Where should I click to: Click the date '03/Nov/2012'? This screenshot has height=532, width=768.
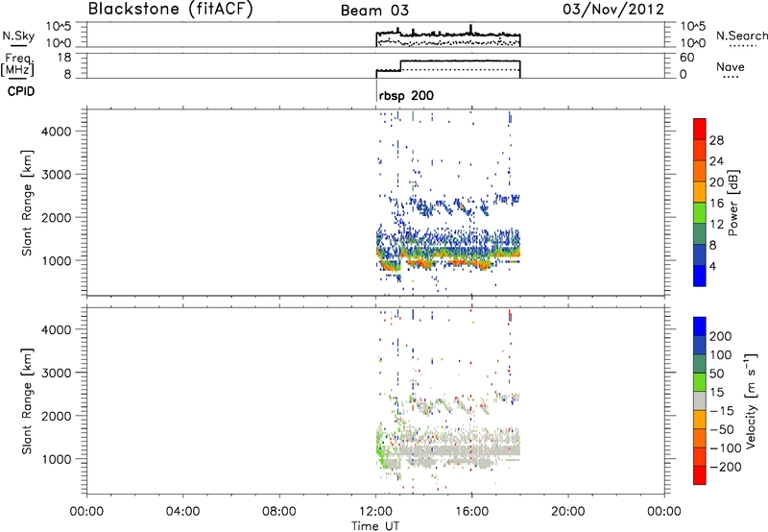pos(613,10)
